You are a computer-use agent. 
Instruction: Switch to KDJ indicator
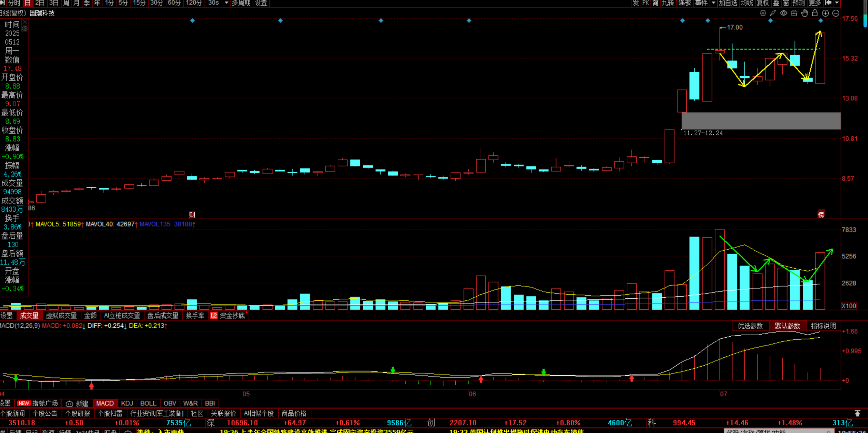point(127,403)
